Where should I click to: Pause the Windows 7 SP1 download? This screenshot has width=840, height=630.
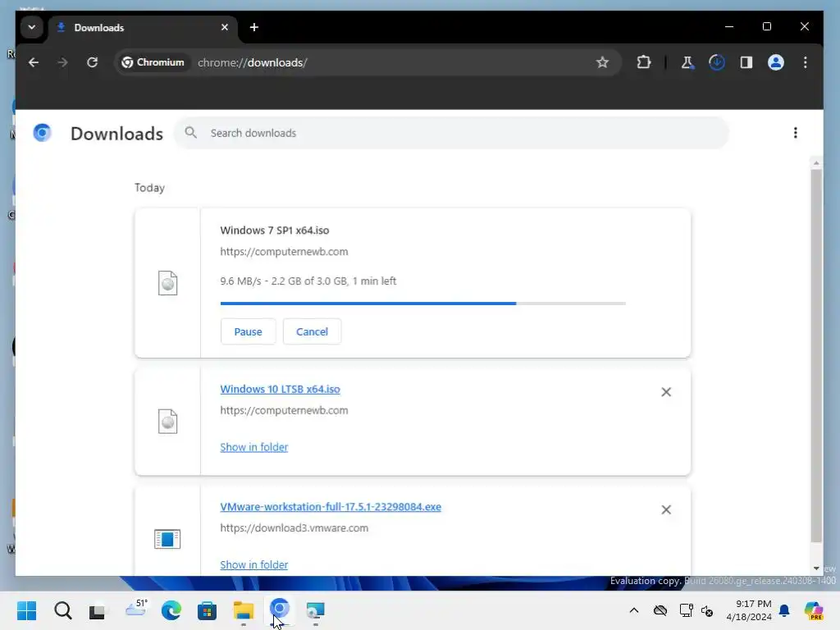click(x=248, y=331)
